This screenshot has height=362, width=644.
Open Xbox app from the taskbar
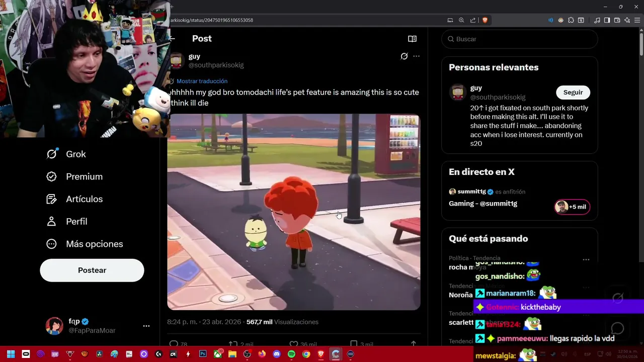point(218,354)
